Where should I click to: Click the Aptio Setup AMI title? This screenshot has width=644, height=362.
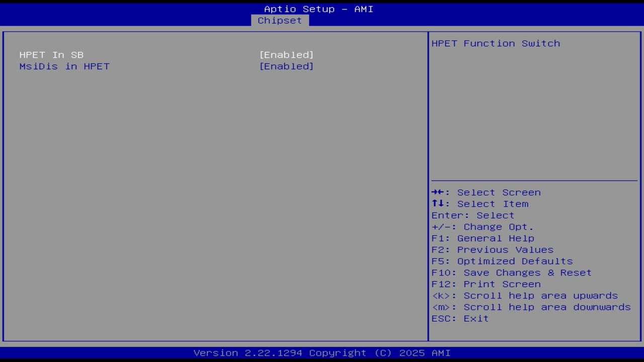318,9
